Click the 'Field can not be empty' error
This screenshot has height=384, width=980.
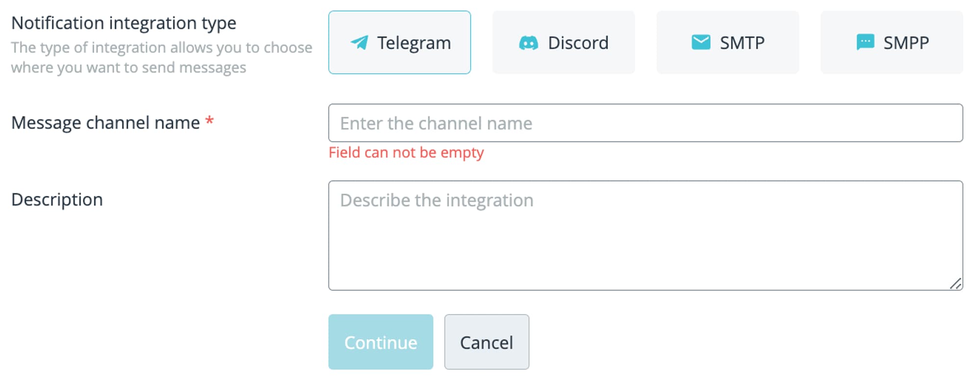coord(406,153)
